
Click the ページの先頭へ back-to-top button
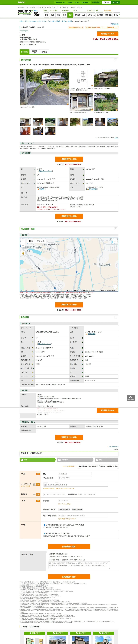[131, 398]
